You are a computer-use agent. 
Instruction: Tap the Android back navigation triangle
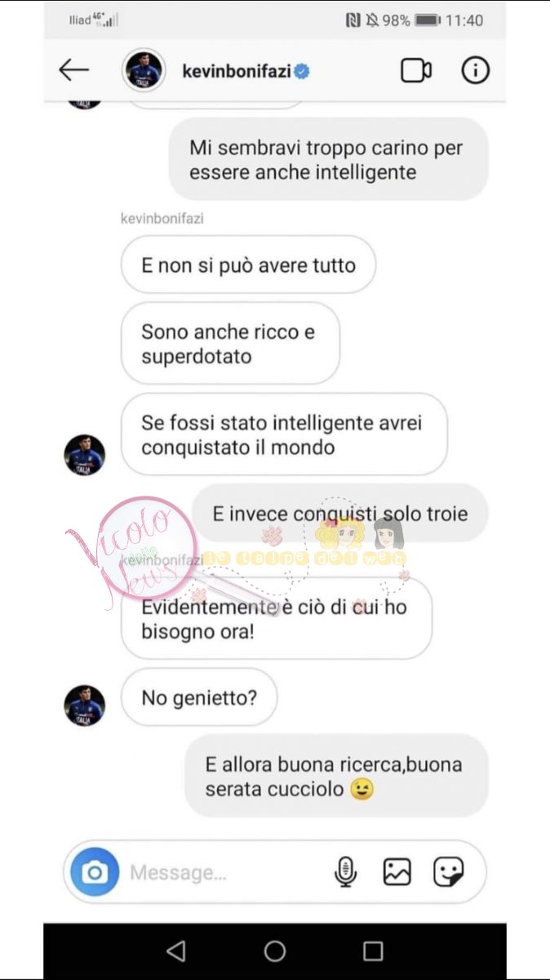[175, 951]
